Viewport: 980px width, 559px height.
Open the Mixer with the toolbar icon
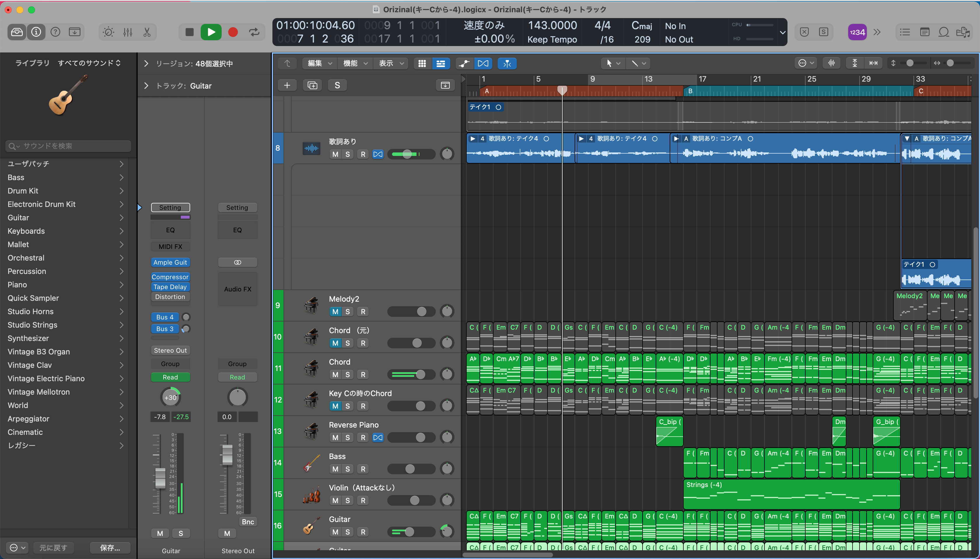[x=127, y=32]
